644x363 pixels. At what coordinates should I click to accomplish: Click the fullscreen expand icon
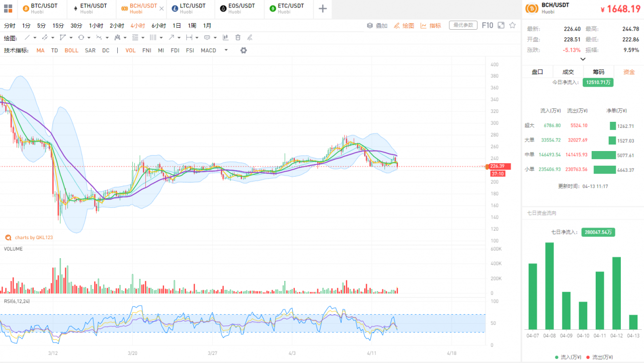[x=501, y=25]
